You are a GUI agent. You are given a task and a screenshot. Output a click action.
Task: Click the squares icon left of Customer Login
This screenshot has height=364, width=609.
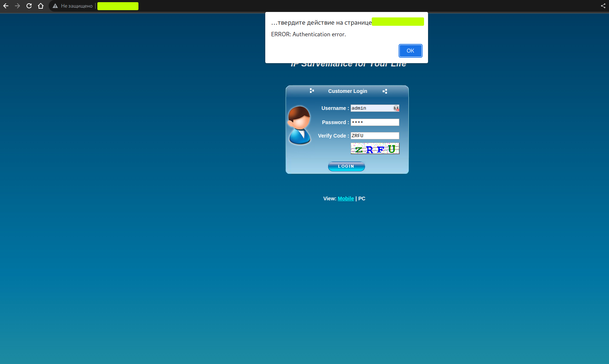point(312,91)
